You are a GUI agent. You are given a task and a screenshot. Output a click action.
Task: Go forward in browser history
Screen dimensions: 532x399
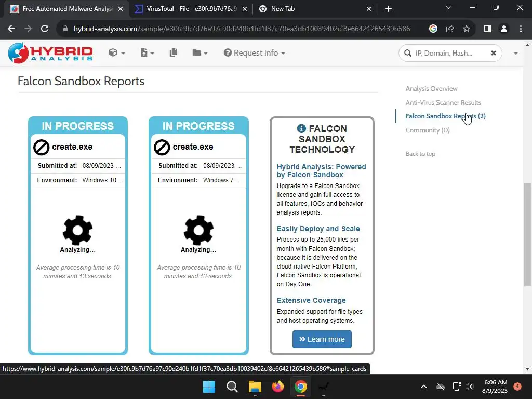click(28, 29)
